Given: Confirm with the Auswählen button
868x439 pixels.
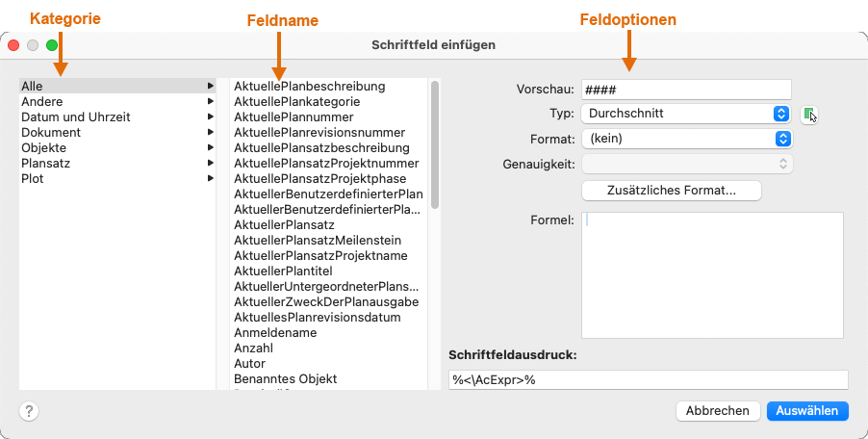Looking at the screenshot, I should point(807,411).
